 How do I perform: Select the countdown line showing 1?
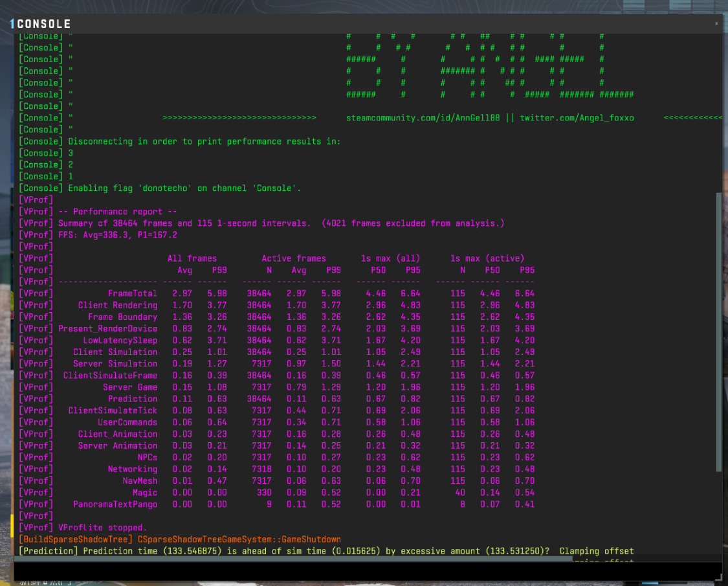(46, 176)
